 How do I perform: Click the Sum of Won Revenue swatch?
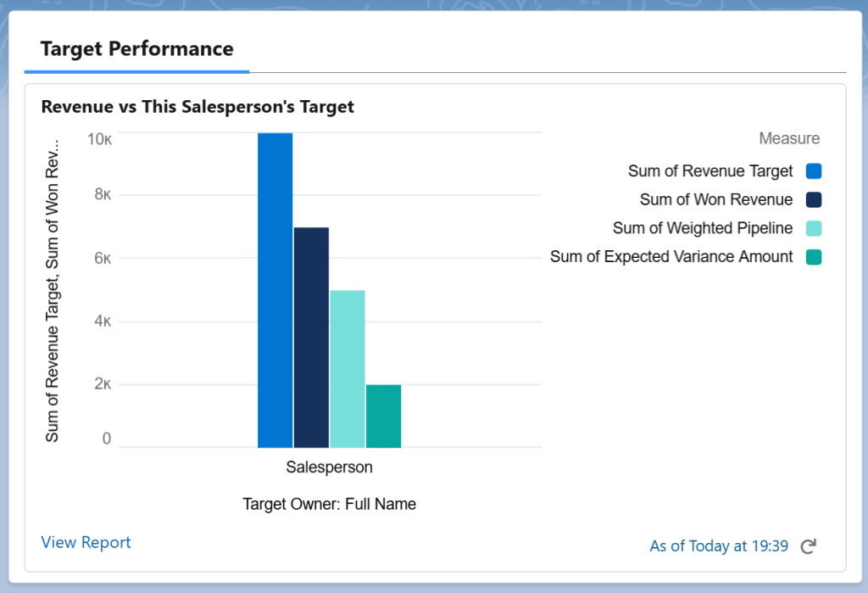coord(814,200)
